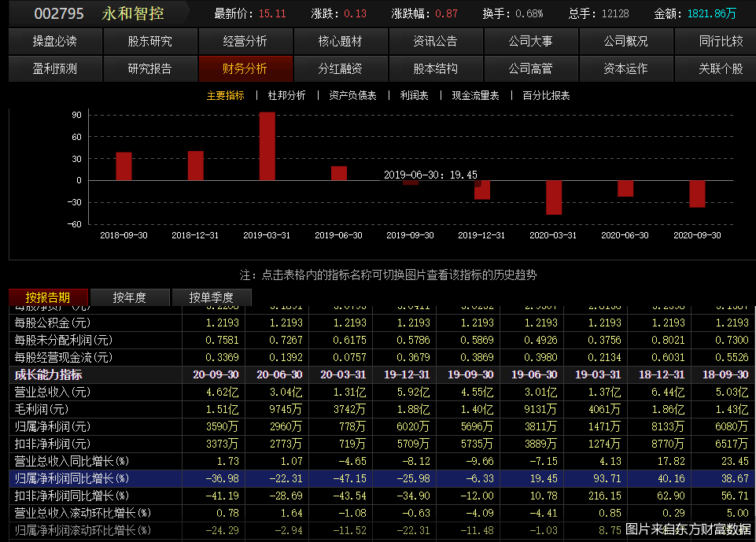Switch to 杜邦分析 sub-tab

point(286,95)
